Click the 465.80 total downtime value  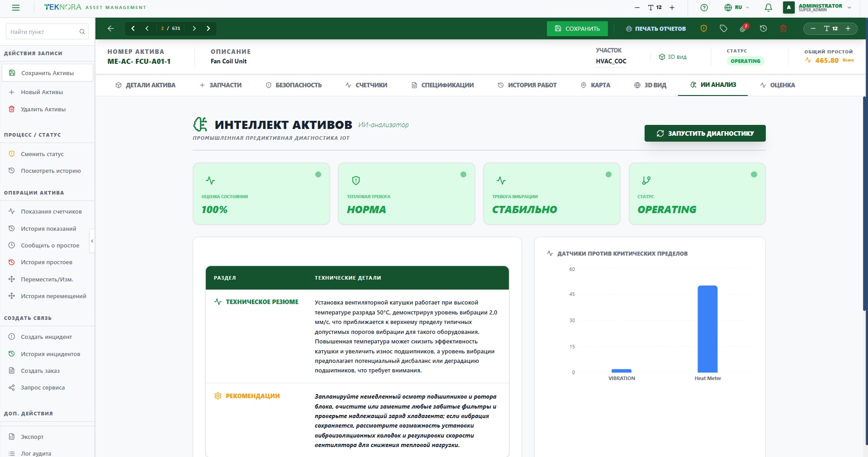tap(827, 61)
